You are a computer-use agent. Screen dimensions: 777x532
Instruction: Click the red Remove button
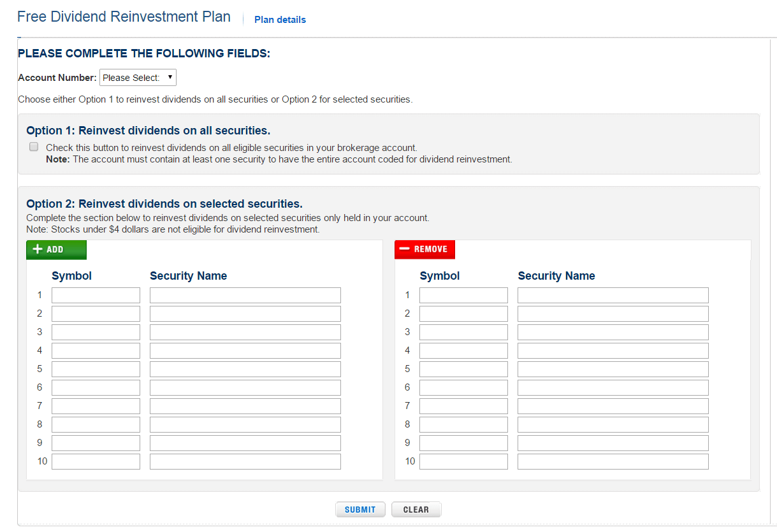pyautogui.click(x=425, y=249)
